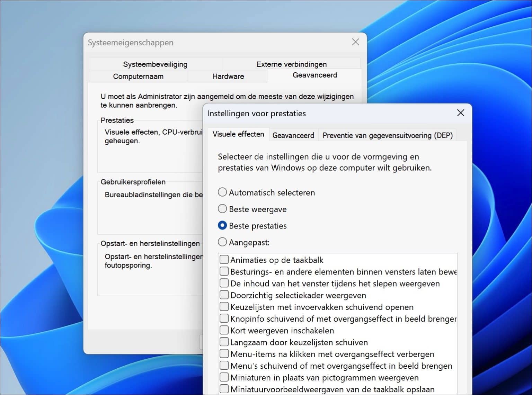The width and height of the screenshot is (532, 395).
Task: Switch to the Geavanceerd tab in Instellingen voor prestaties
Action: pyautogui.click(x=293, y=135)
